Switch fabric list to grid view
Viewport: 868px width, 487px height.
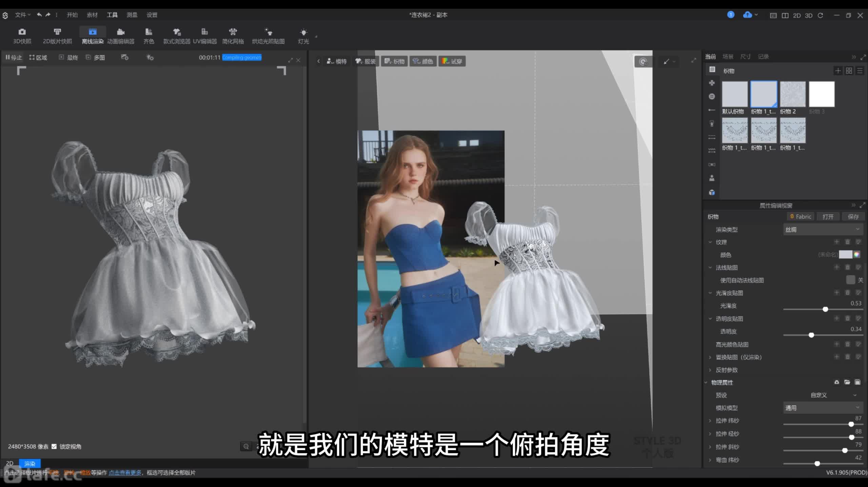pos(849,71)
